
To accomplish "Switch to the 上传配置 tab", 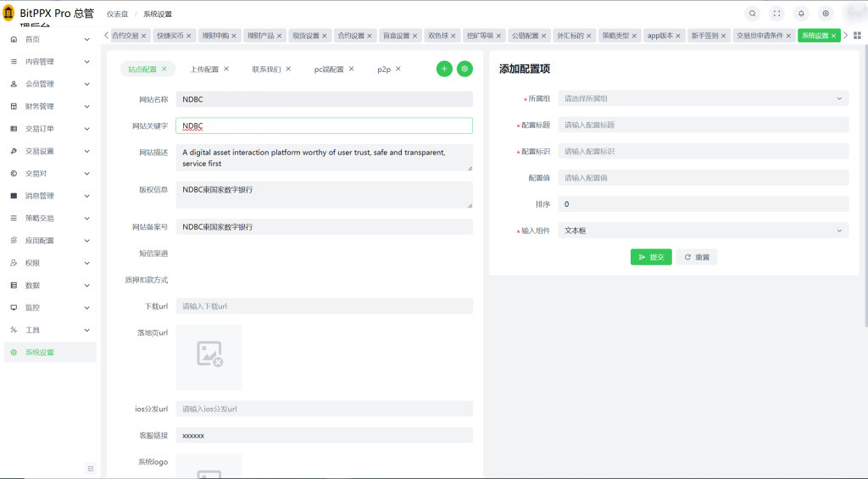I will pos(204,70).
